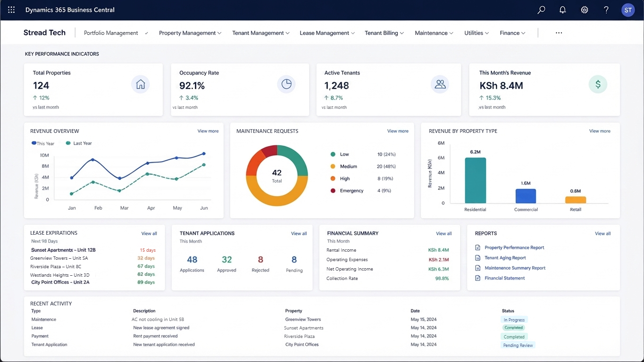This screenshot has height=362, width=644.
Task: Click the Financial Statement document icon
Action: (477, 278)
